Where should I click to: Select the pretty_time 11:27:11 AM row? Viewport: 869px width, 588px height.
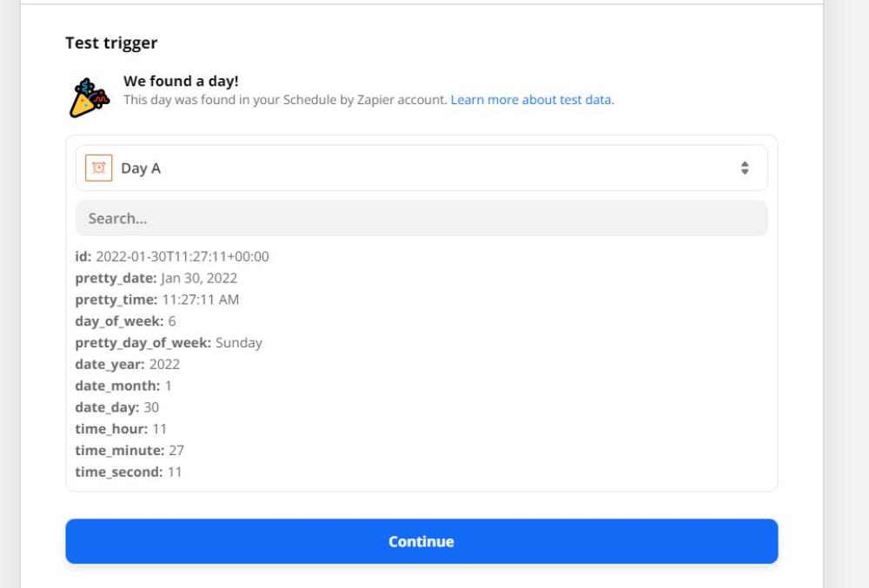(x=156, y=300)
